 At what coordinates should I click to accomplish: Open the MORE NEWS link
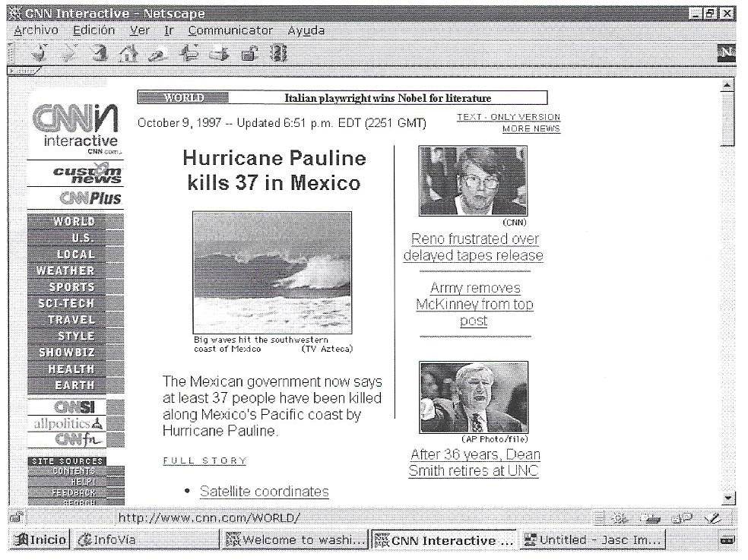click(531, 128)
